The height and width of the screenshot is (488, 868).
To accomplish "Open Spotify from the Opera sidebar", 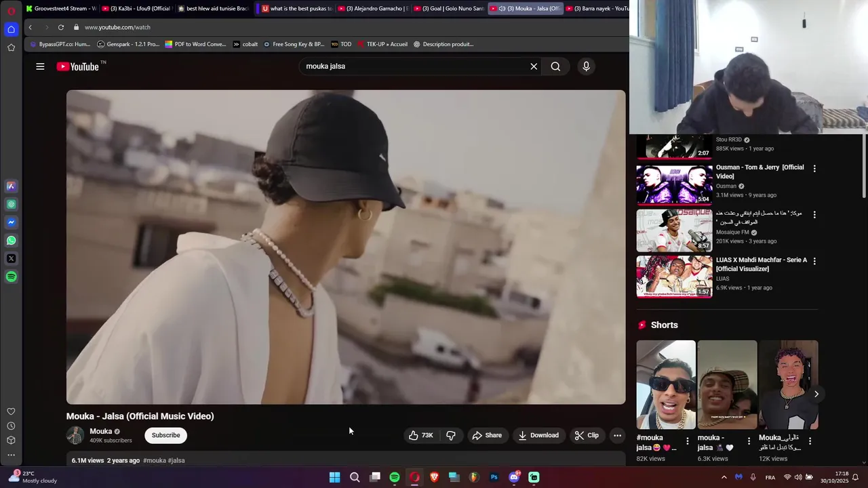I will [11, 277].
